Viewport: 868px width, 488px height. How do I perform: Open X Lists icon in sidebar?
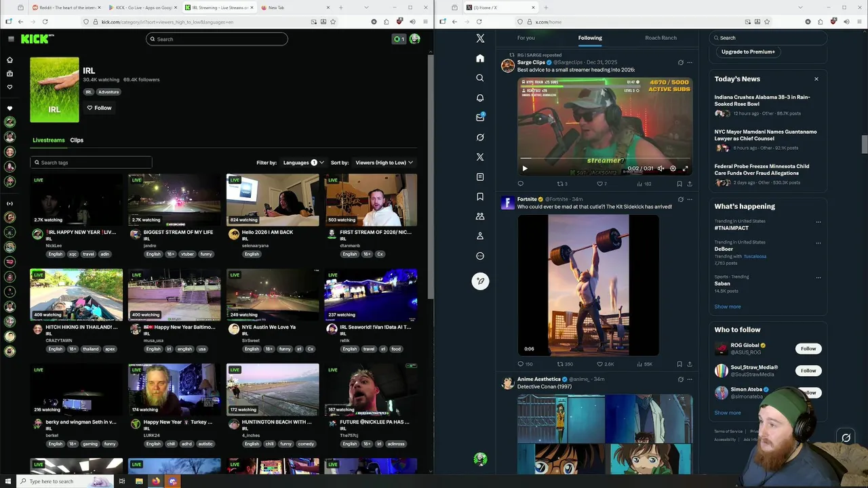[480, 177]
